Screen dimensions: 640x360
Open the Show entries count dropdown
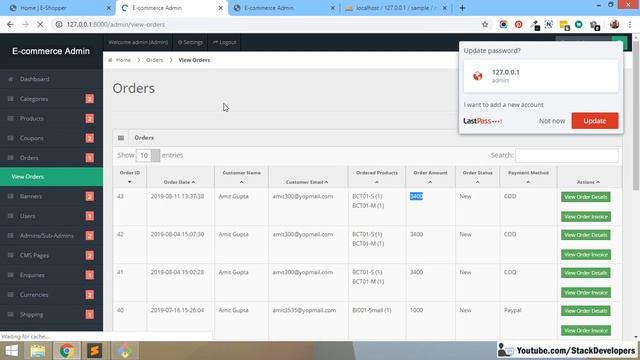(148, 156)
